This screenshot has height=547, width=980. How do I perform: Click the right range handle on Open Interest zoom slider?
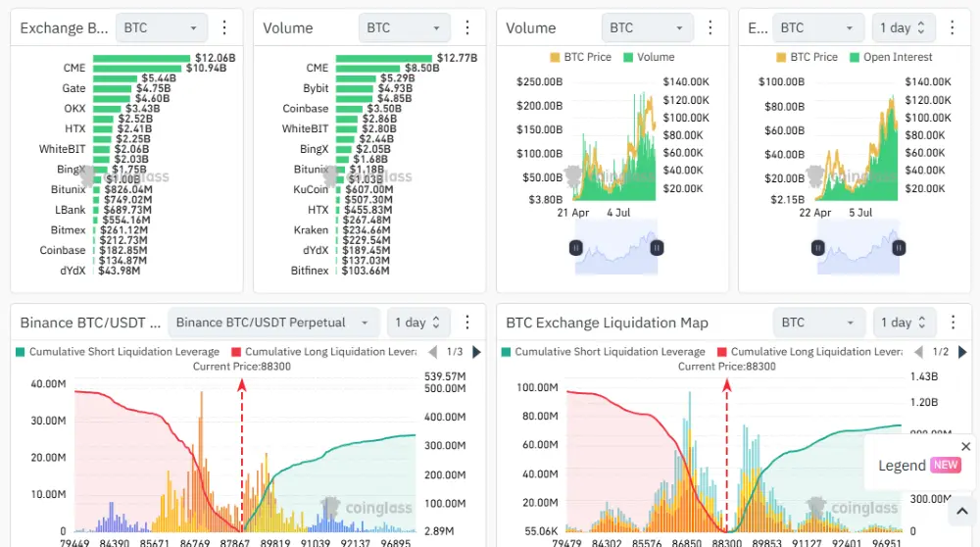point(899,248)
